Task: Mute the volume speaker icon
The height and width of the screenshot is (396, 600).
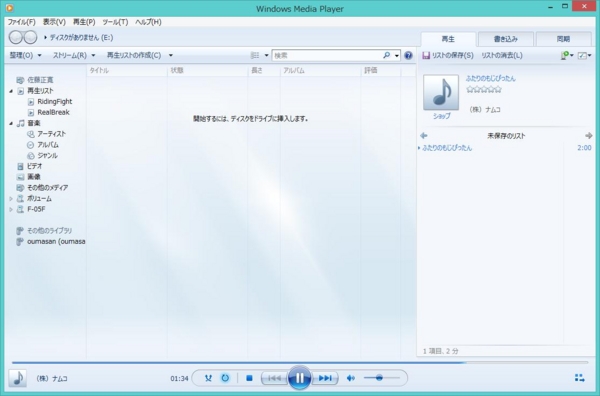Action: point(350,378)
